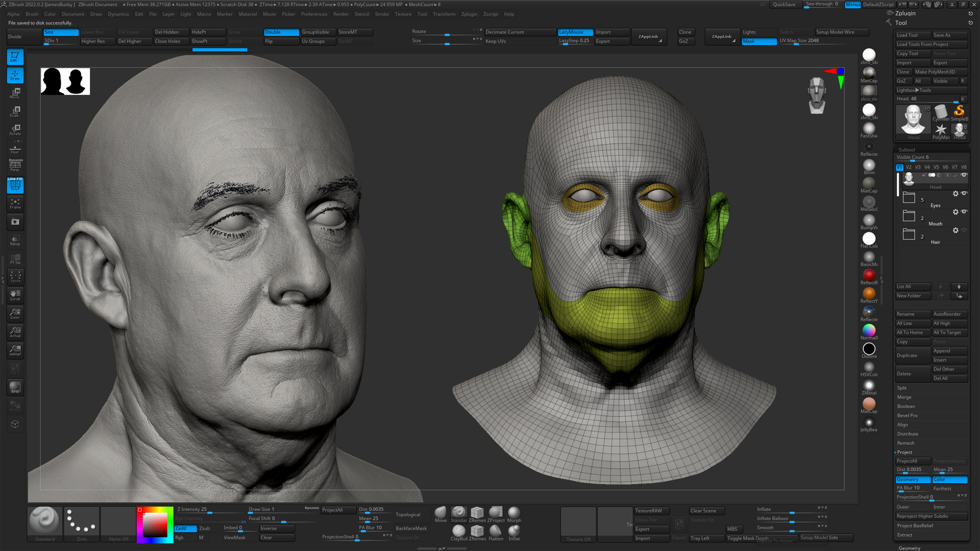The image size is (980, 551).
Task: Open the Zoom tool in left sidebar
Action: pos(15,314)
